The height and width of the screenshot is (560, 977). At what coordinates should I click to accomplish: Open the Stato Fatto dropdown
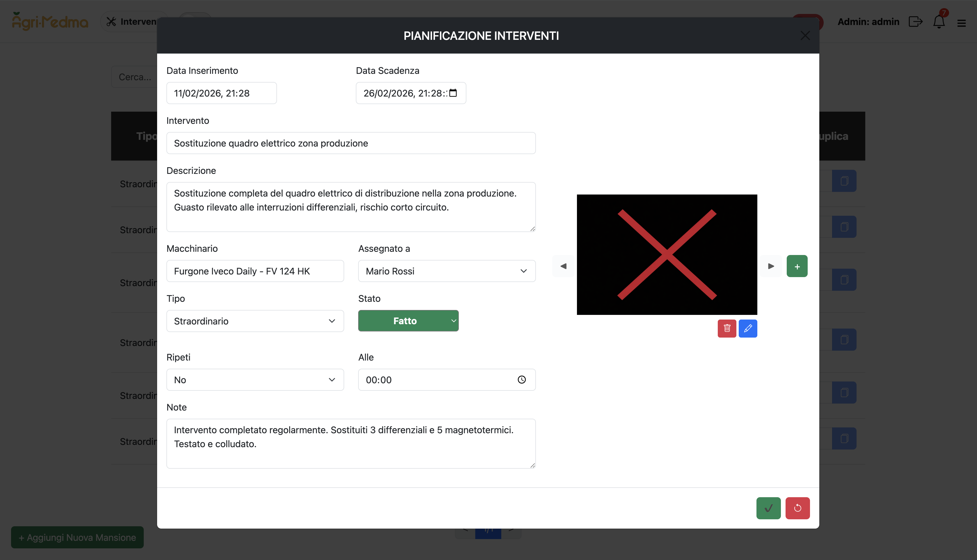coord(408,321)
